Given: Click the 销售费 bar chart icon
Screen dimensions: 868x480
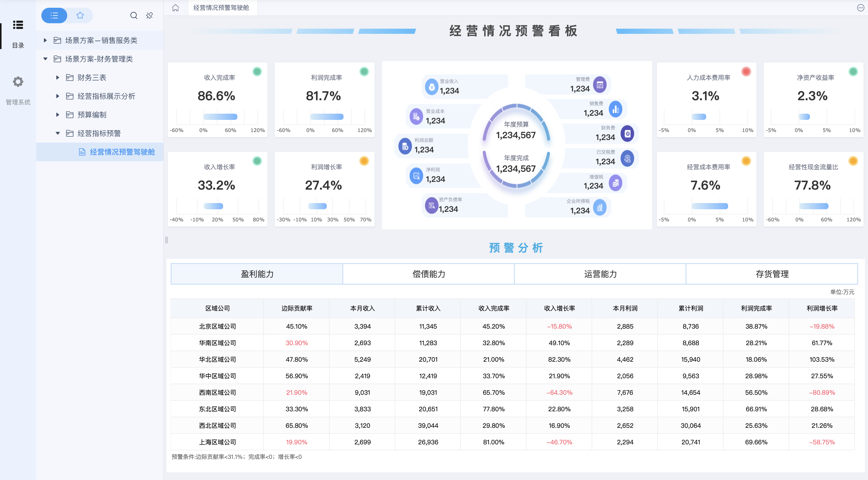Looking at the screenshot, I should pos(615,109).
